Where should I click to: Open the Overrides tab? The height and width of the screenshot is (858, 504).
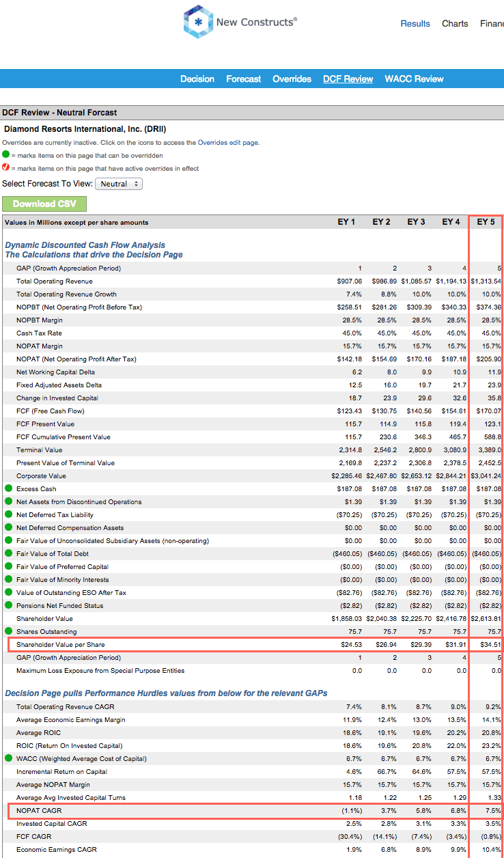point(292,79)
